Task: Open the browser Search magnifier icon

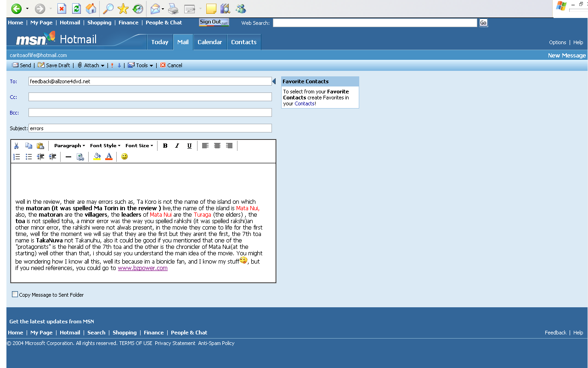Action: pos(108,9)
